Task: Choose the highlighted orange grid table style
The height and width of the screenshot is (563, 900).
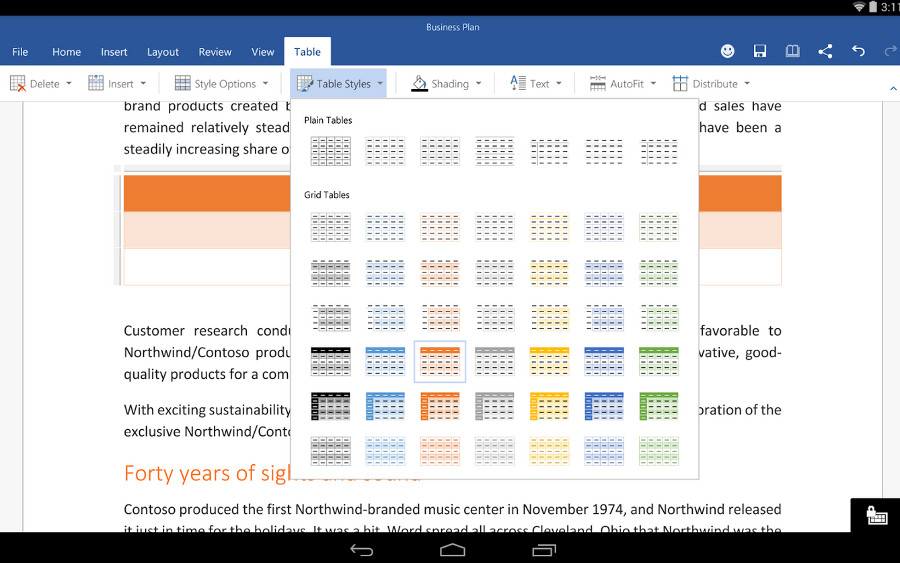Action: pos(440,361)
